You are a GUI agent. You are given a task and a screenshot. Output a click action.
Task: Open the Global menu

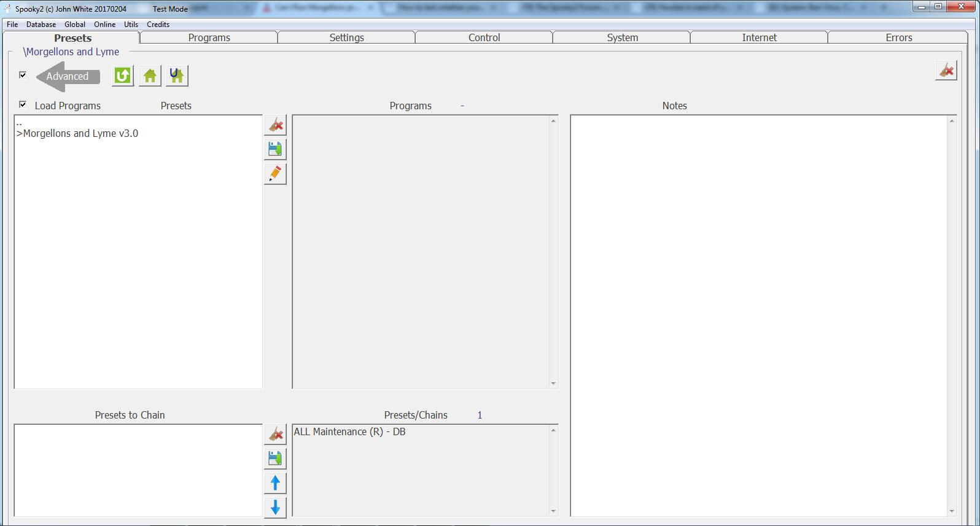point(75,25)
